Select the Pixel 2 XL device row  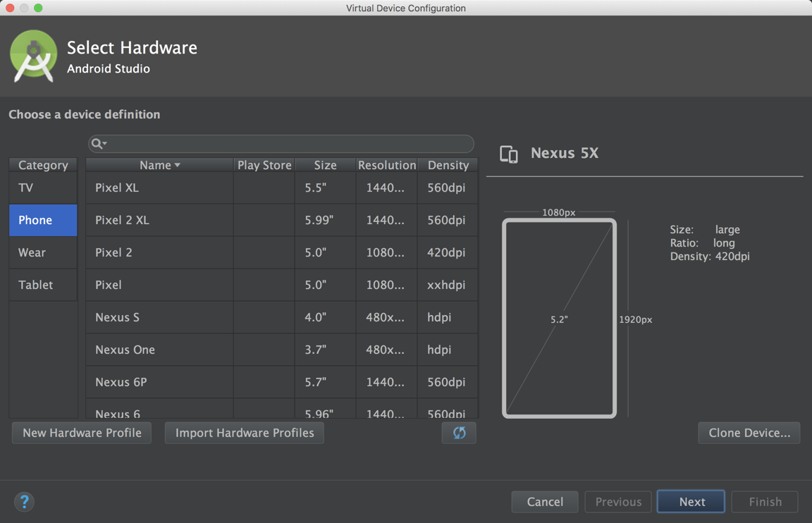(282, 220)
